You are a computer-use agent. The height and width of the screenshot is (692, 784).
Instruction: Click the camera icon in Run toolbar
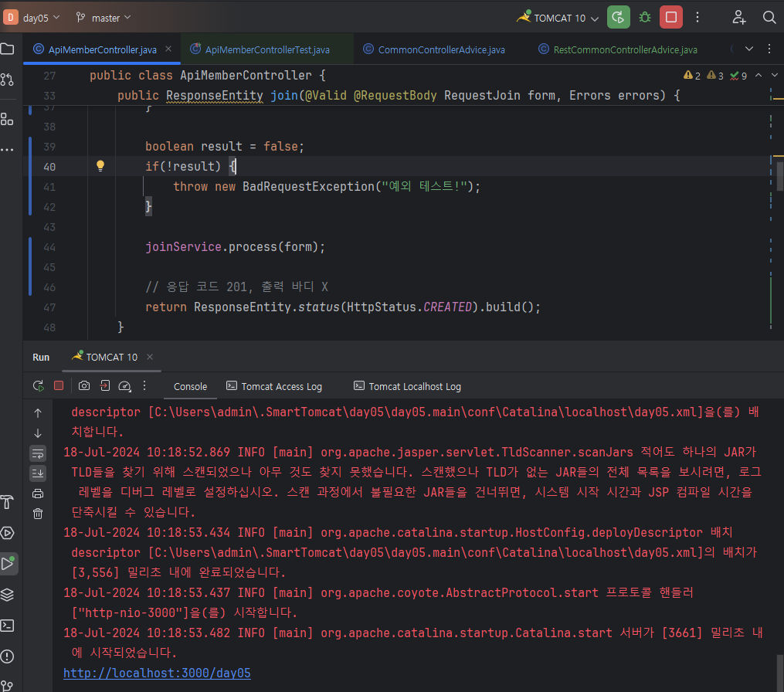[x=83, y=386]
